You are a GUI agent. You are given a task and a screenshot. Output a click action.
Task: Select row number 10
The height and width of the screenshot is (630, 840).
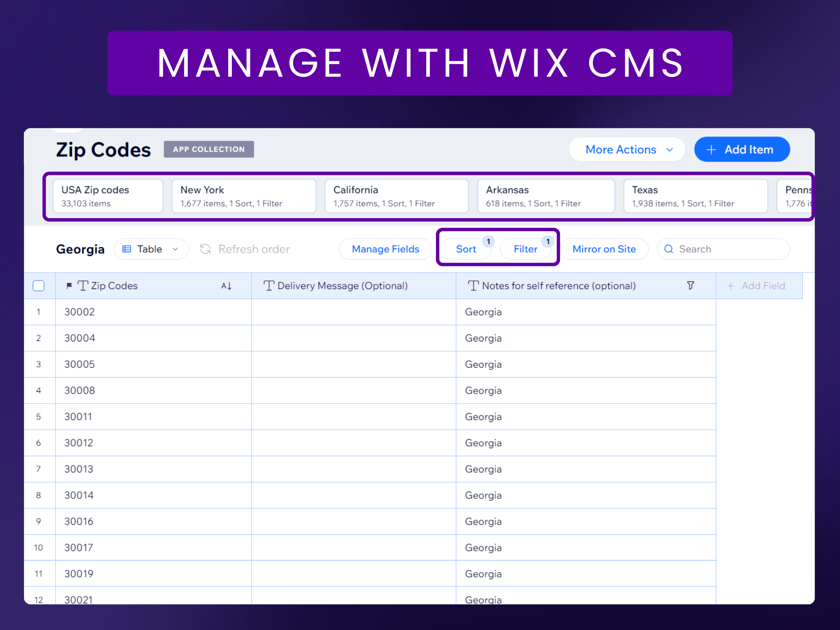point(38,548)
